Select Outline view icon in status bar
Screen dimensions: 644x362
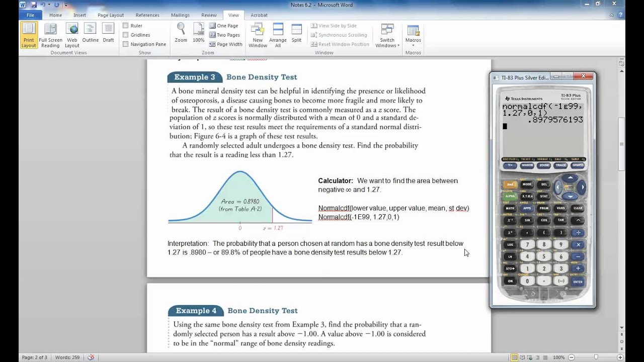[539, 357]
